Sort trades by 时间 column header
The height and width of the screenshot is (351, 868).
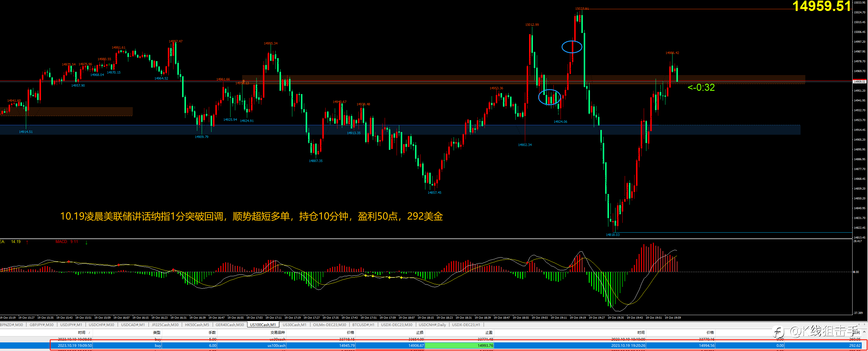coord(82,333)
